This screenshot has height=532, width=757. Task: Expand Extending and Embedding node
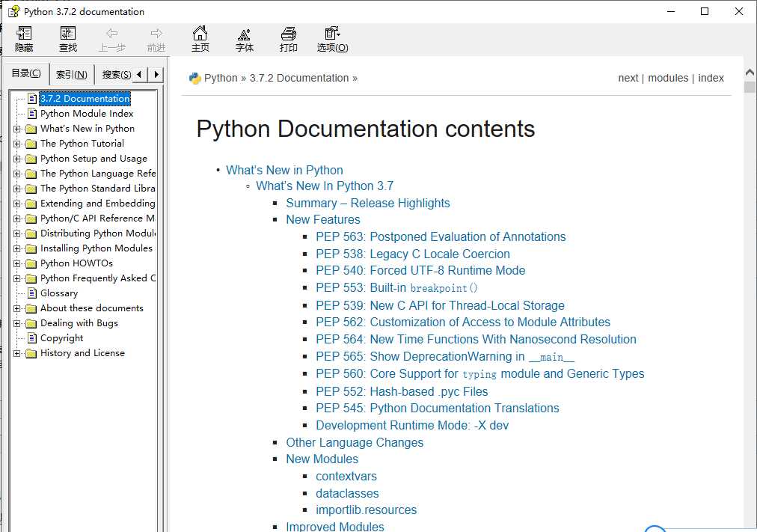(x=17, y=204)
